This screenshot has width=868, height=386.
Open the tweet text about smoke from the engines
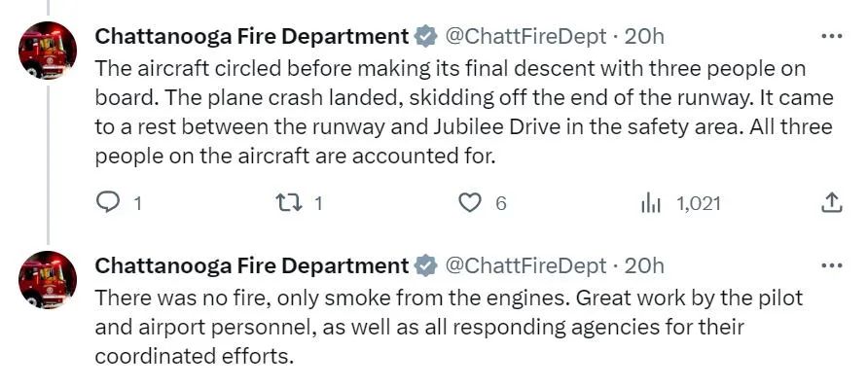449,328
